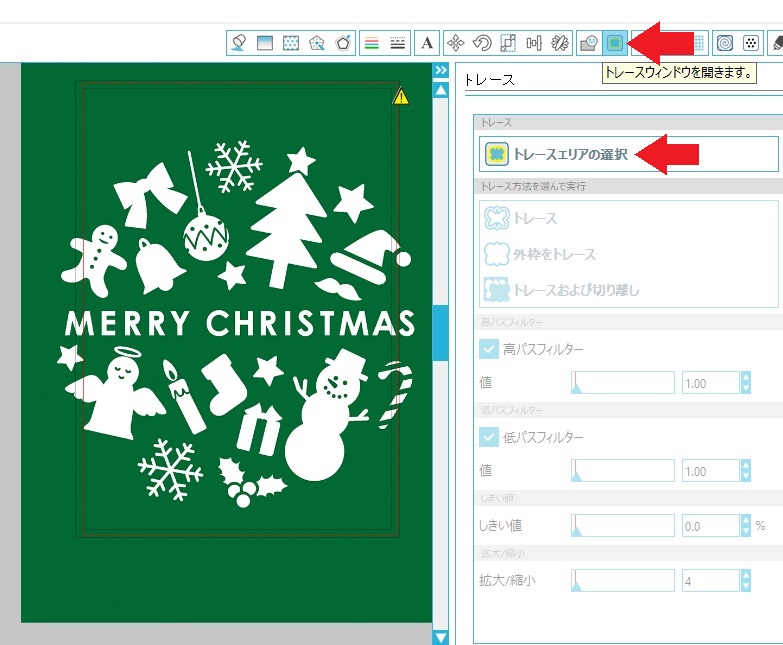The width and height of the screenshot is (783, 645).
Task: Click the トレースエリアの選択 button
Action: coord(628,154)
